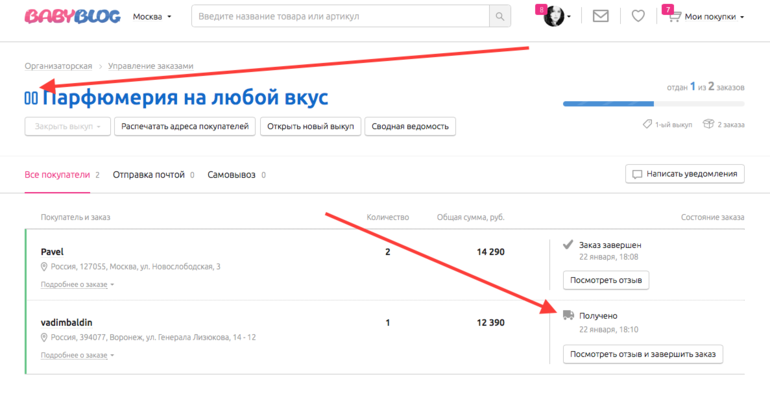Open the favorites heart icon
Viewport: 770px width, 416px height.
[x=638, y=17]
